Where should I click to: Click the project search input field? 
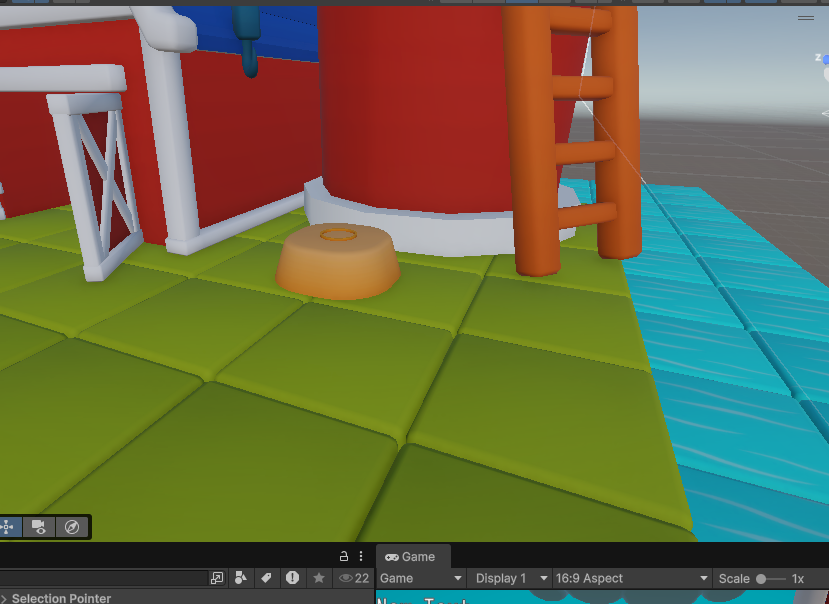click(100, 578)
